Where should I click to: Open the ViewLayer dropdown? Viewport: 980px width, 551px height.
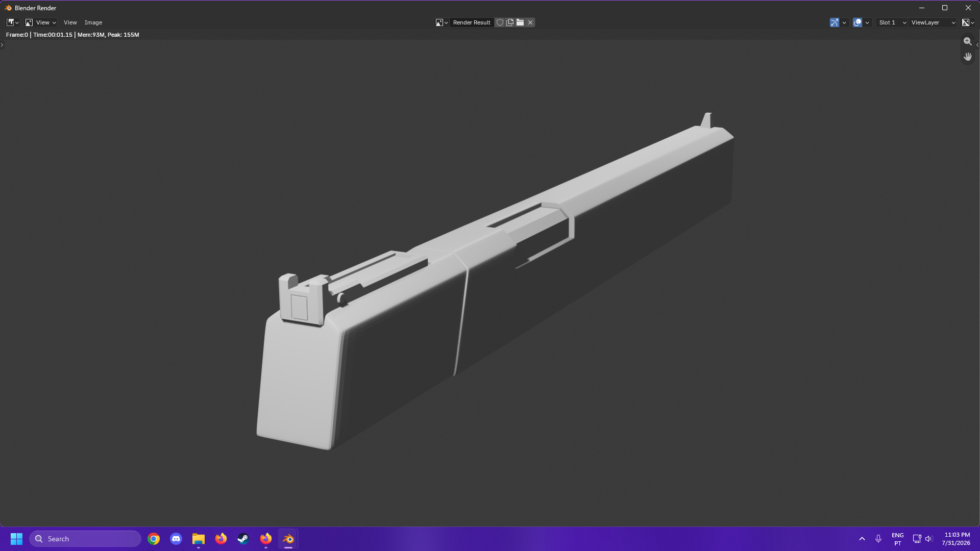coord(933,22)
